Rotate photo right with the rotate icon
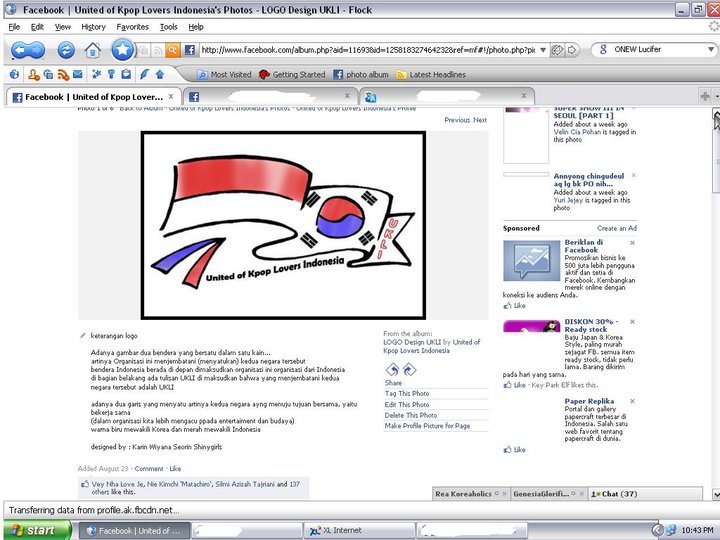720x540 pixels. [409, 370]
